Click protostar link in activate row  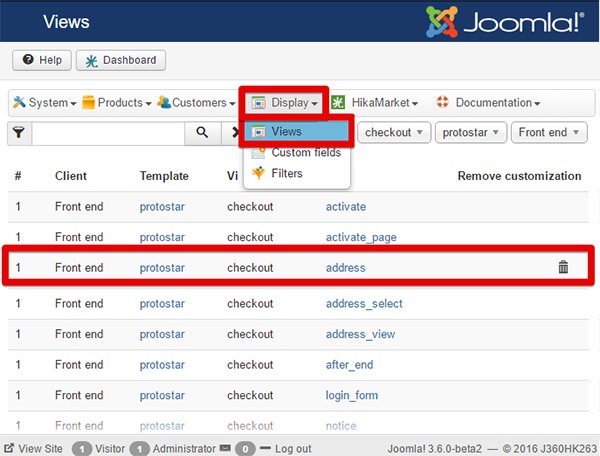[162, 207]
